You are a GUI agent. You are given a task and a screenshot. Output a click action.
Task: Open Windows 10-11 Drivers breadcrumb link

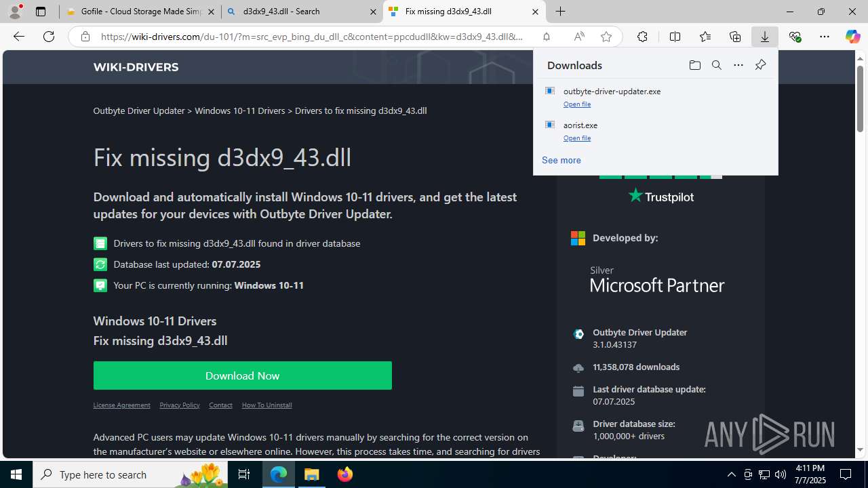(x=239, y=110)
